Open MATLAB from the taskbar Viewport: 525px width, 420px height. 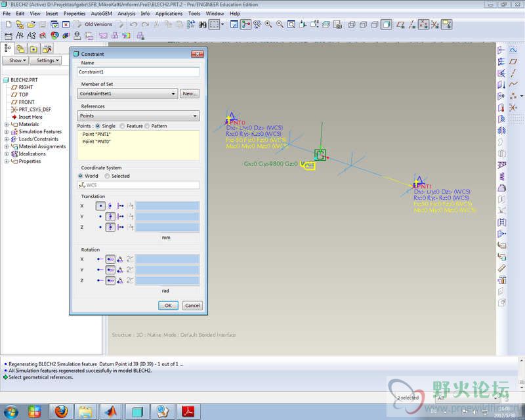(x=111, y=411)
